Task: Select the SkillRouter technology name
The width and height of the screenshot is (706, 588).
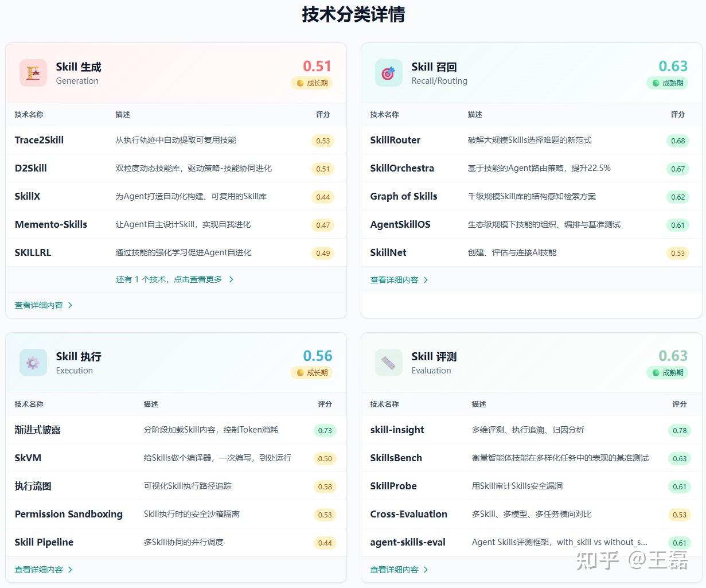Action: point(395,141)
